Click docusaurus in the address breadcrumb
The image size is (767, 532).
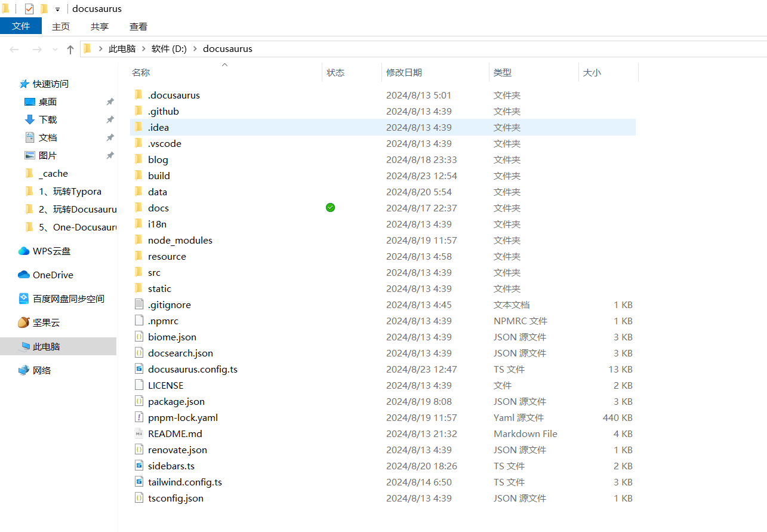227,49
